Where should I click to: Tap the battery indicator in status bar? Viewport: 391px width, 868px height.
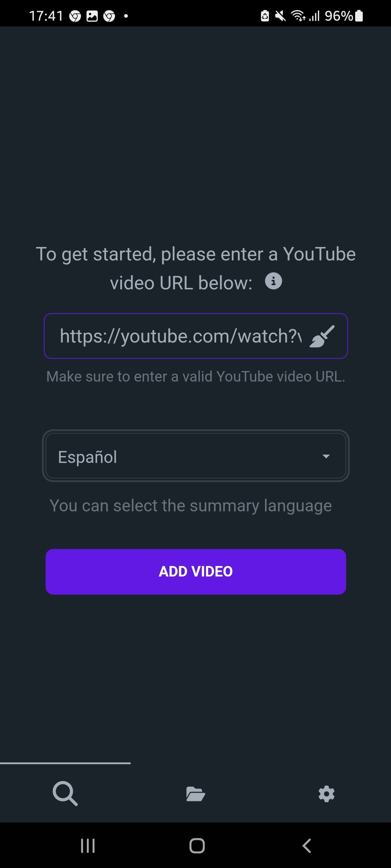[x=359, y=16]
